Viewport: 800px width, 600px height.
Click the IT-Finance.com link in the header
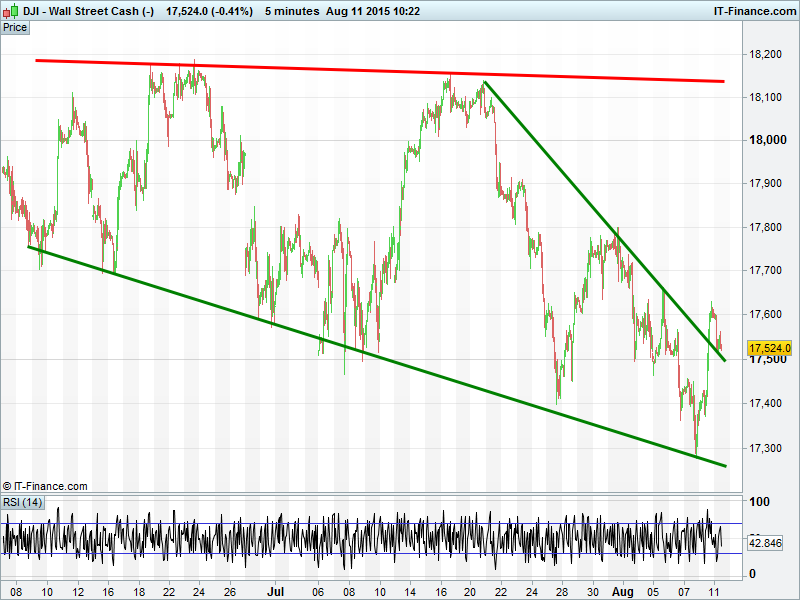coord(755,11)
